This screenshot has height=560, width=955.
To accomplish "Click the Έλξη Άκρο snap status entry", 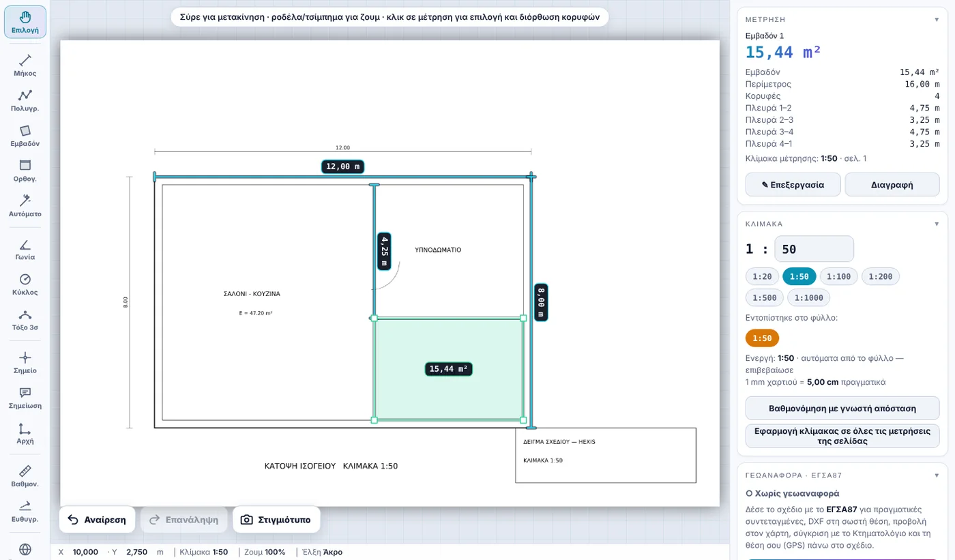I will pos(323,552).
